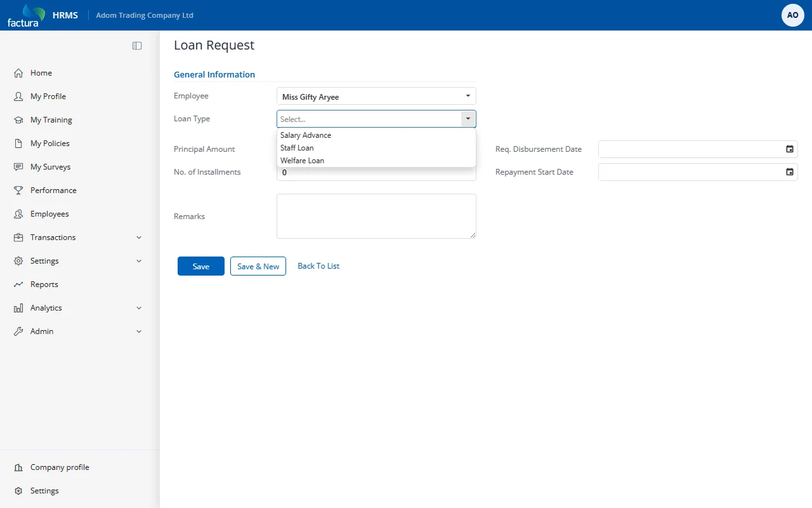Click the My Profile person icon

pyautogui.click(x=18, y=97)
